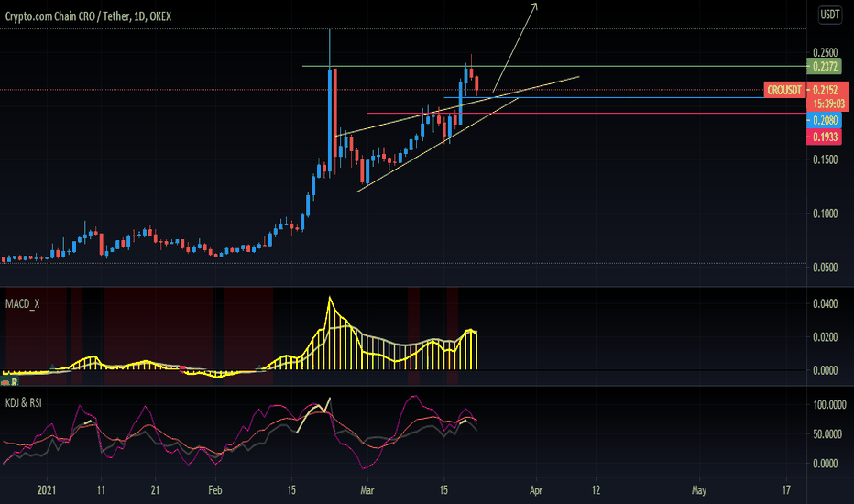854x504 pixels.
Task: Click the 15:39:03 candle countdown timer
Action: tap(828, 104)
